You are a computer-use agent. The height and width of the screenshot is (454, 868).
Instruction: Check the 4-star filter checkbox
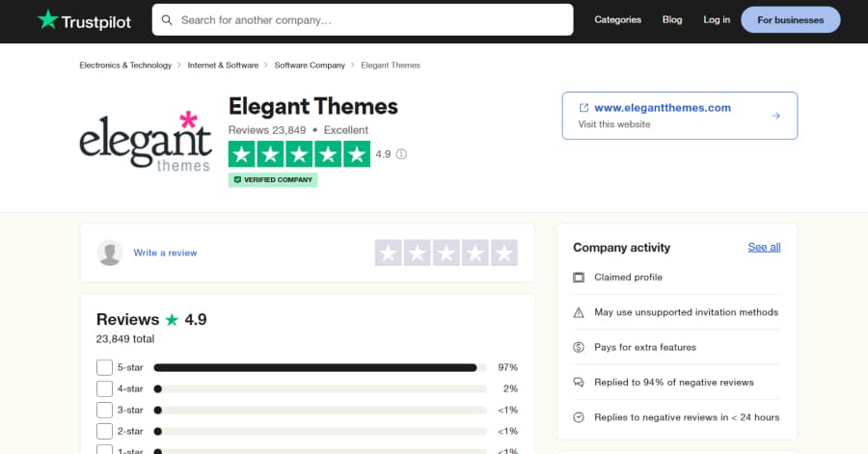tap(104, 388)
